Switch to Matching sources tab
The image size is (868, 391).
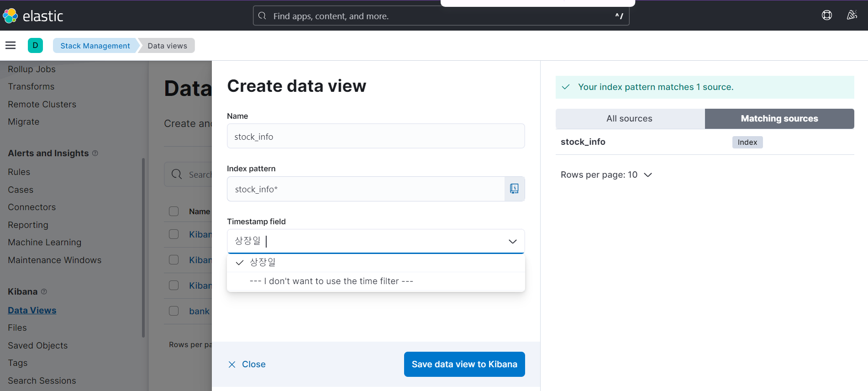click(x=779, y=119)
